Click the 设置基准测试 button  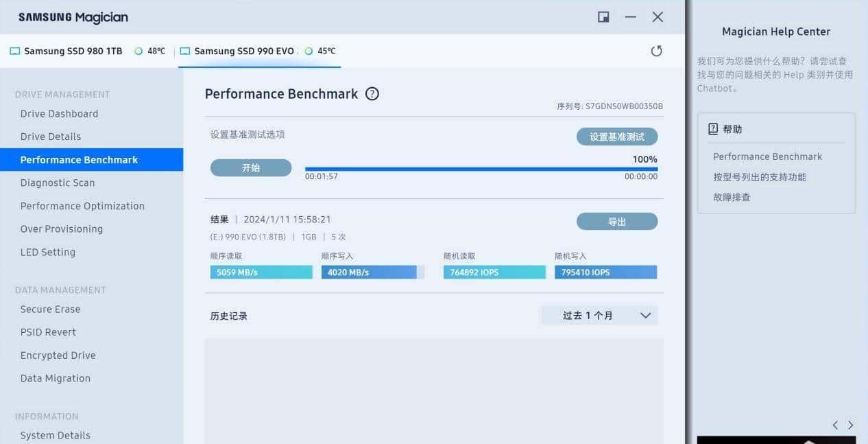[616, 137]
